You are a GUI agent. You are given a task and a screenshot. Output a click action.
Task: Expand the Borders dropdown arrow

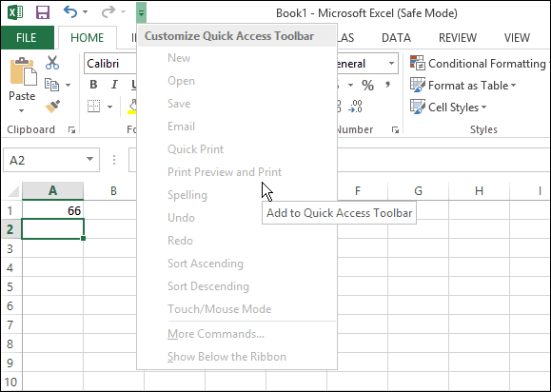[x=109, y=107]
